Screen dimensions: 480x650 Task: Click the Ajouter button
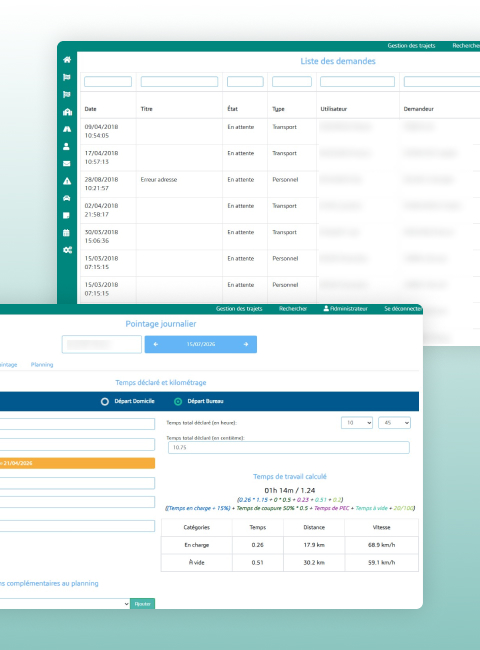[143, 604]
